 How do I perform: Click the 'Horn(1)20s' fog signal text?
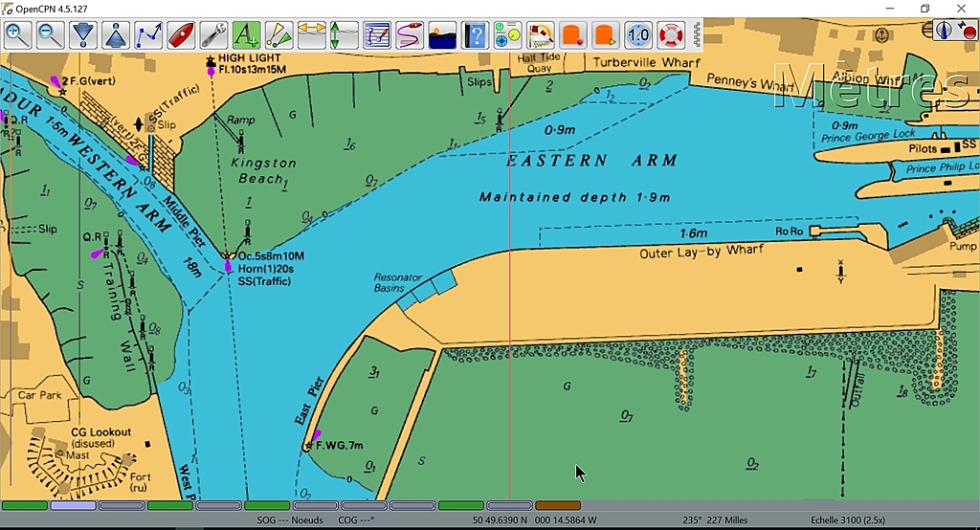click(x=266, y=269)
